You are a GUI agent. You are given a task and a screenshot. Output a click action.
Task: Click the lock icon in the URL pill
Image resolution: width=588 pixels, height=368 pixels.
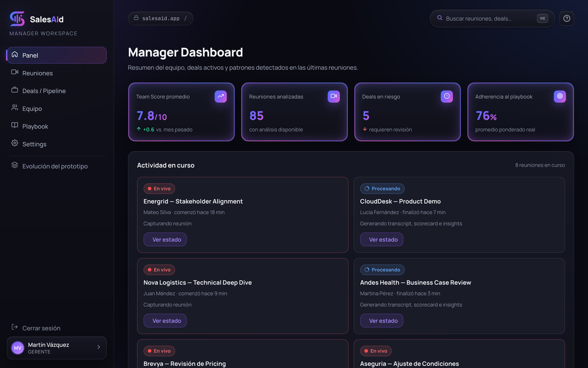(136, 18)
